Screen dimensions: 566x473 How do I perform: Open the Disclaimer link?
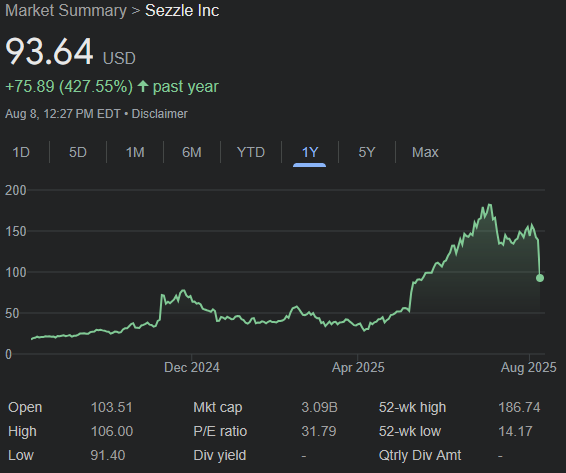[x=160, y=114]
